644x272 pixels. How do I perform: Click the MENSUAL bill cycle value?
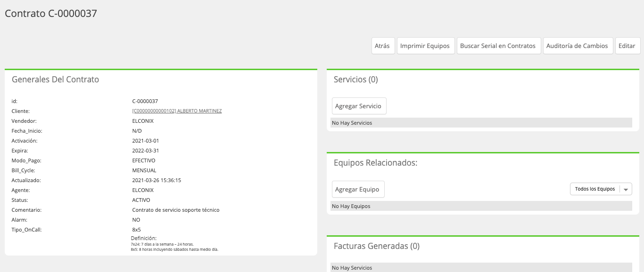pos(144,170)
